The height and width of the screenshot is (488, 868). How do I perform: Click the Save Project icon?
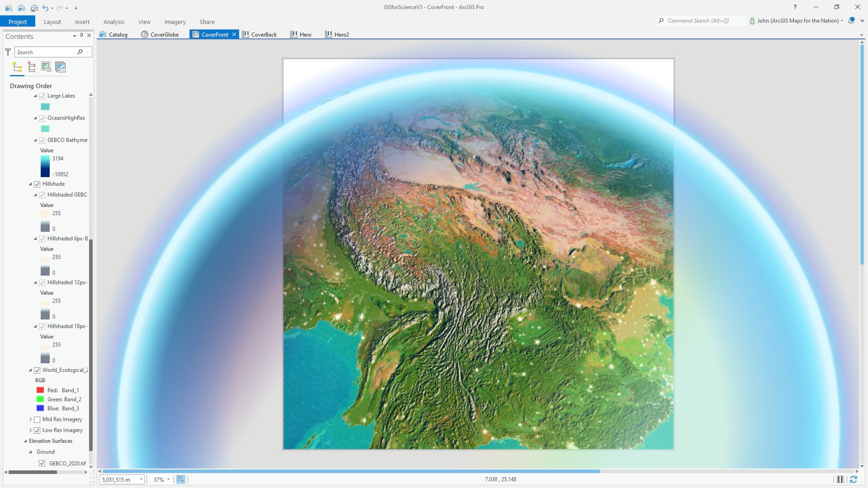coord(34,8)
